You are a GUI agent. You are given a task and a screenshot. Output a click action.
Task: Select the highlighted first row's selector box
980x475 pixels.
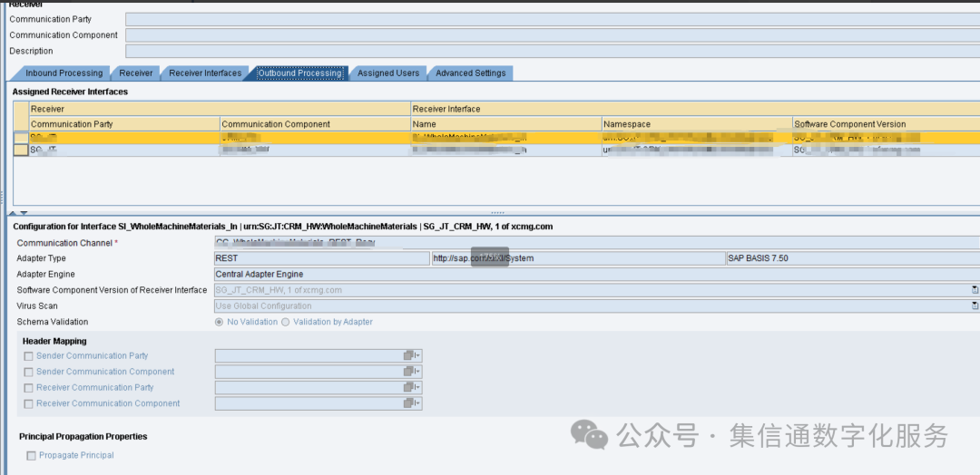[21, 137]
